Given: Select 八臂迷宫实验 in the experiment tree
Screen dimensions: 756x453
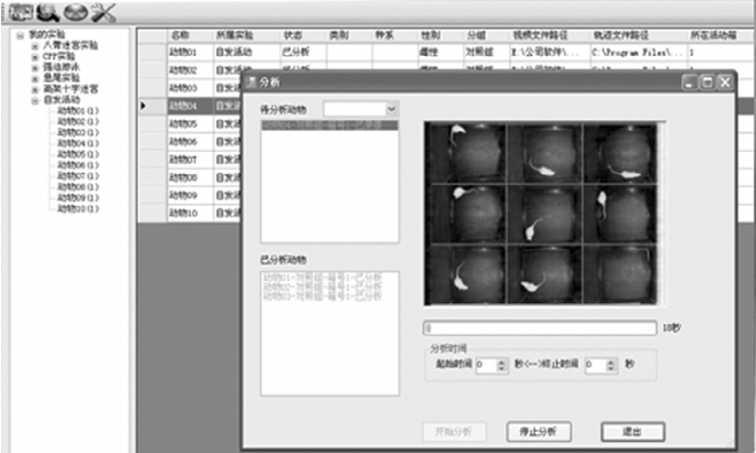Looking at the screenshot, I should point(70,46).
